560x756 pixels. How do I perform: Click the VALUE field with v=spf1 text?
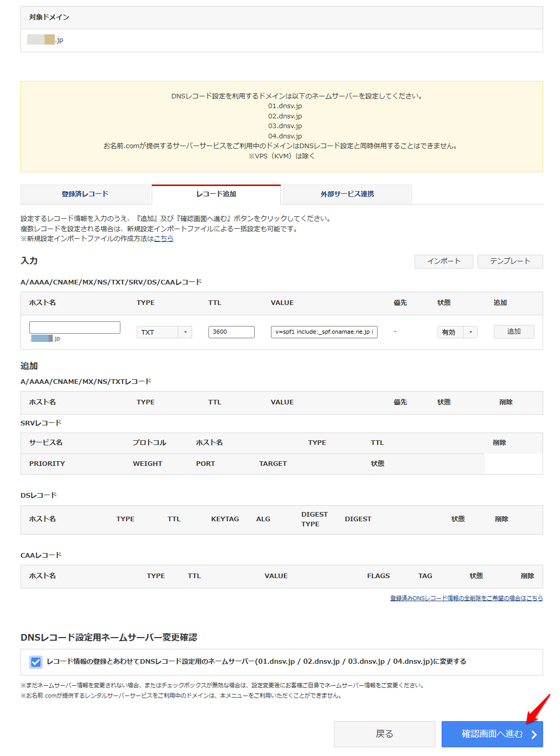point(324,332)
